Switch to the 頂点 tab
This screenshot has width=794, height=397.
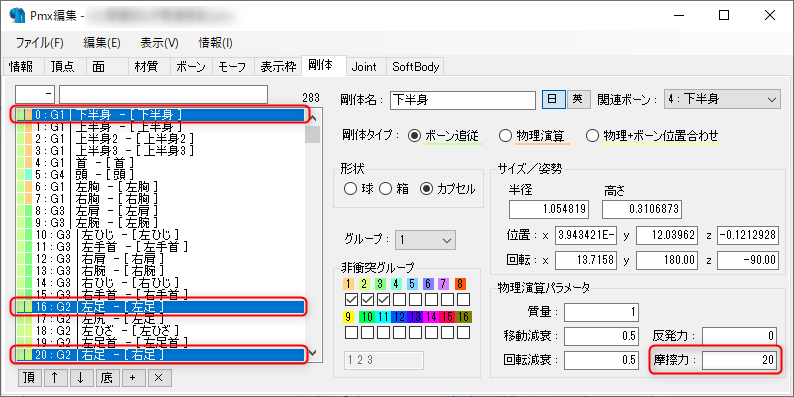(x=64, y=67)
